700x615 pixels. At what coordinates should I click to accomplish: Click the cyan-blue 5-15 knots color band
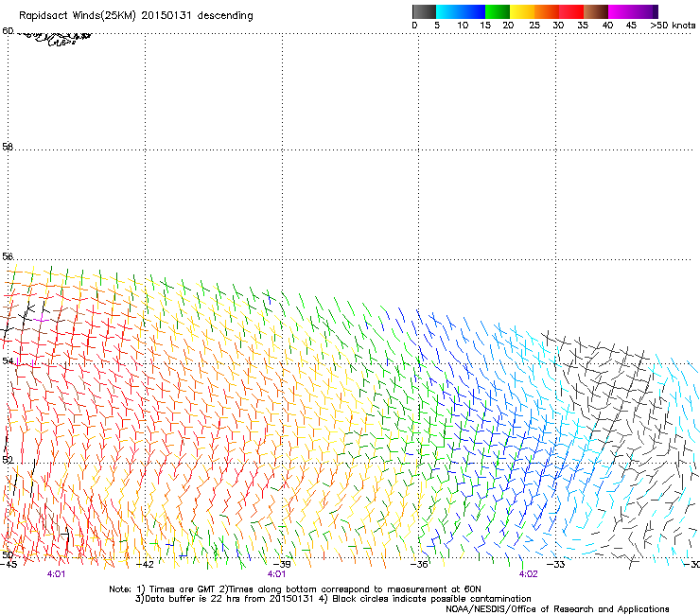pos(461,11)
